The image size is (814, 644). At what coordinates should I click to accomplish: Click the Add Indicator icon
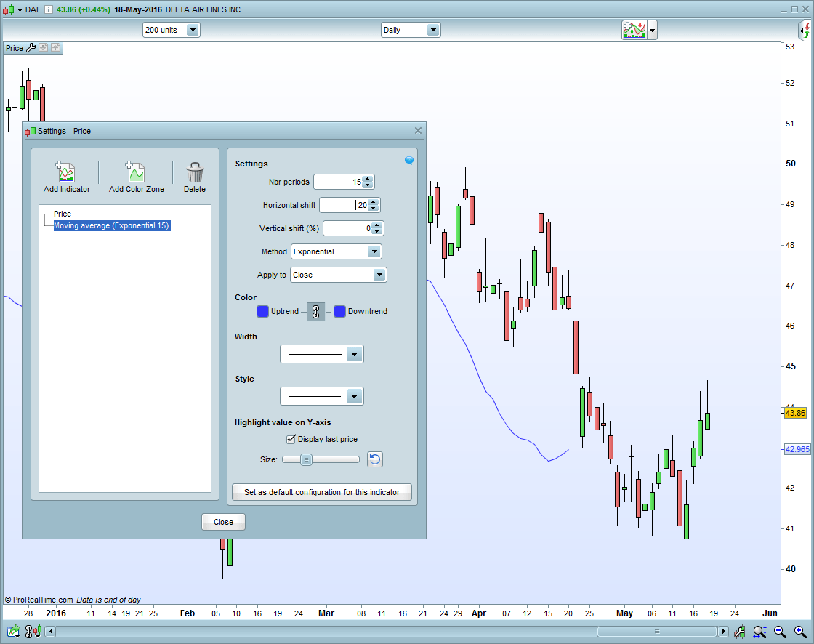[x=66, y=172]
